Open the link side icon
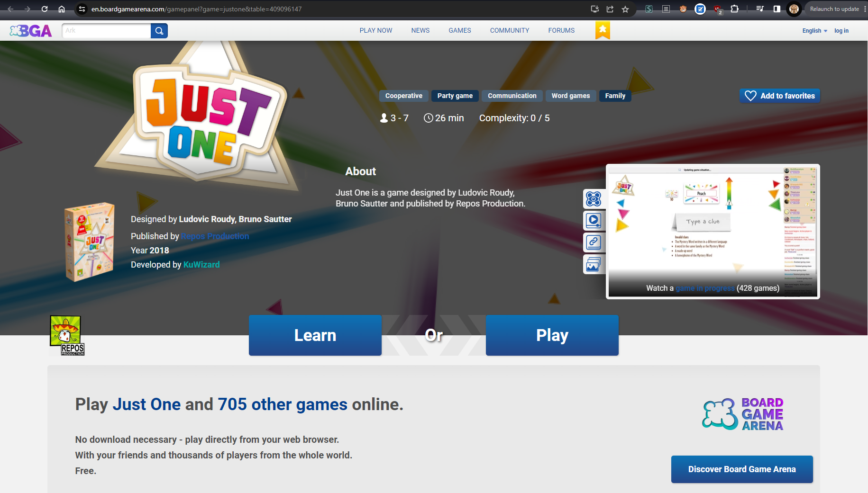This screenshot has width=868, height=493. pos(594,242)
